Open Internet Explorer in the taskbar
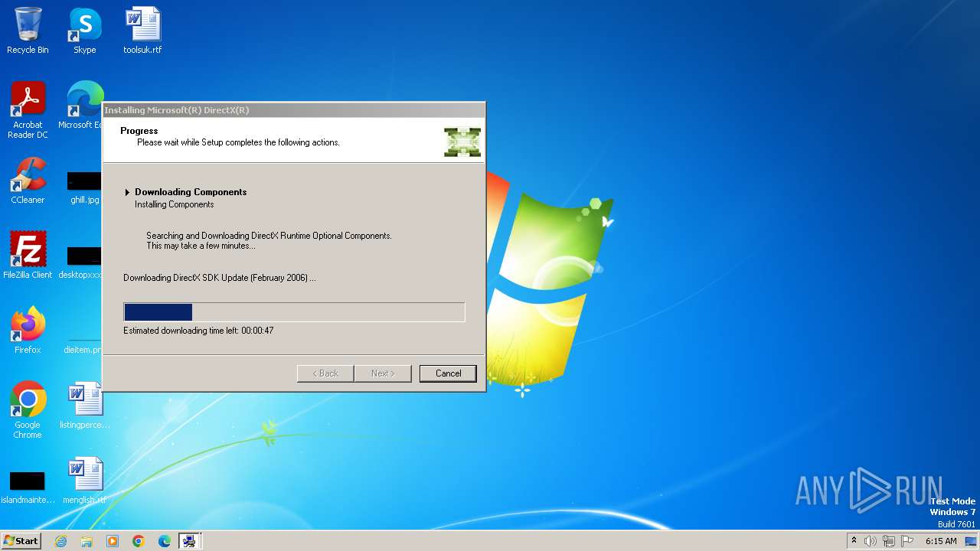Image resolution: width=980 pixels, height=551 pixels. [60, 541]
